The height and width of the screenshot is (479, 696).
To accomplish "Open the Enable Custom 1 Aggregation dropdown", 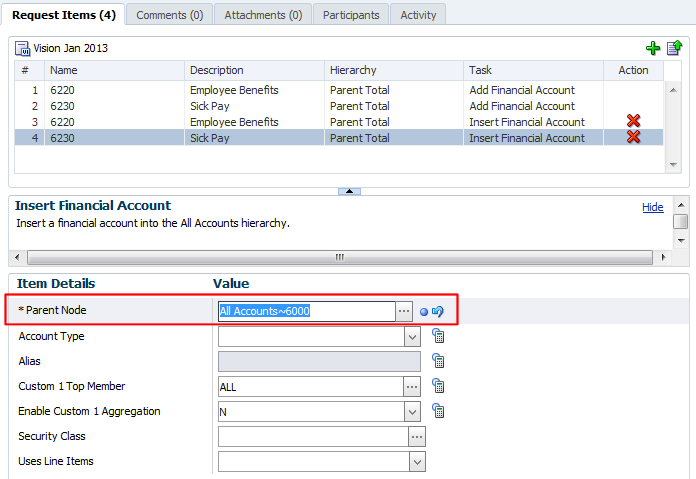I will click(412, 412).
